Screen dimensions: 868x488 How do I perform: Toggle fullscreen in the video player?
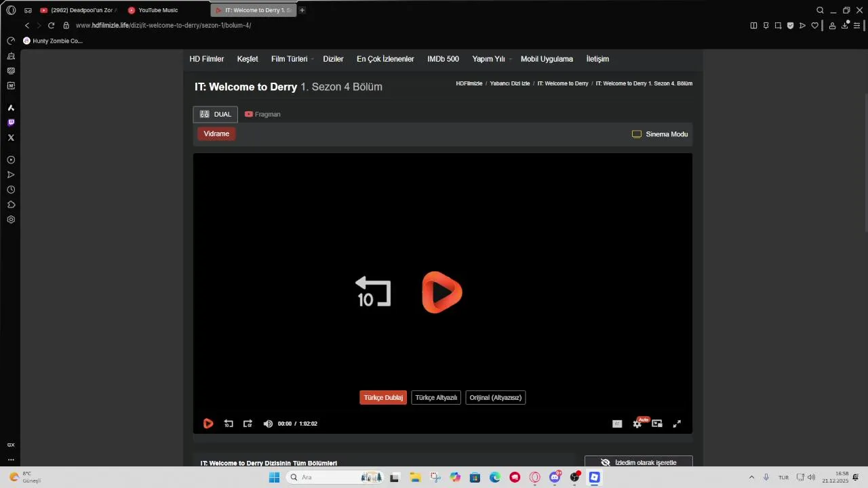[677, 424]
